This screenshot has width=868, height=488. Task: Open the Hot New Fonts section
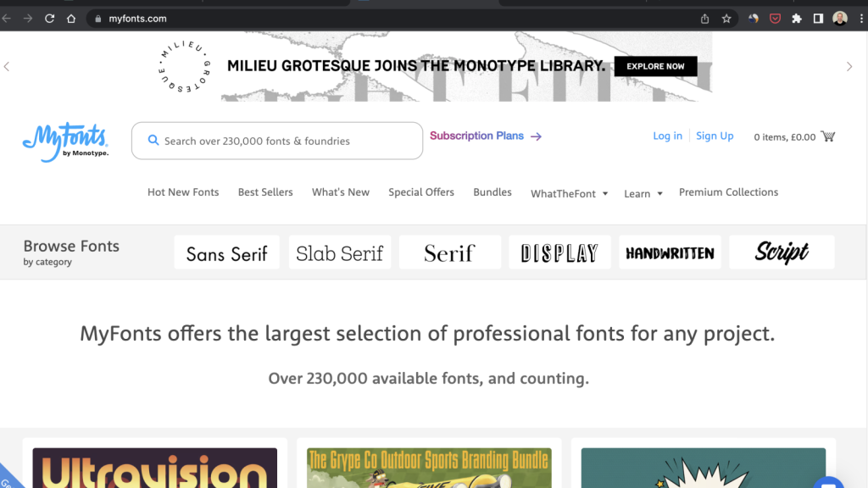(183, 192)
